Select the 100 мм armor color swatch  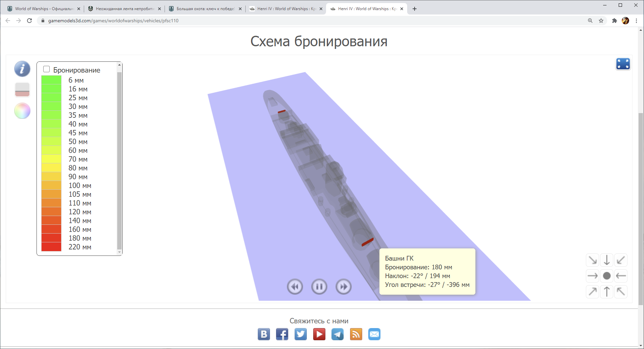click(x=51, y=185)
